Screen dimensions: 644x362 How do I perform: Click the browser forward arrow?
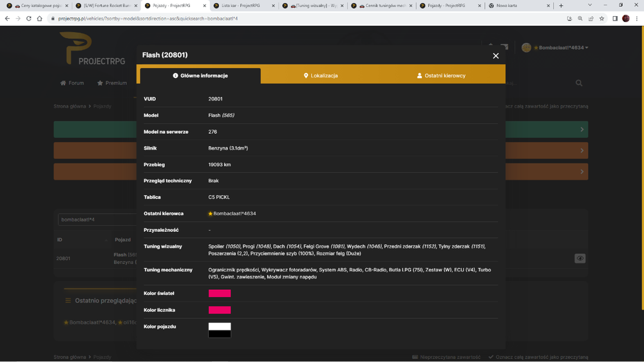[18, 19]
